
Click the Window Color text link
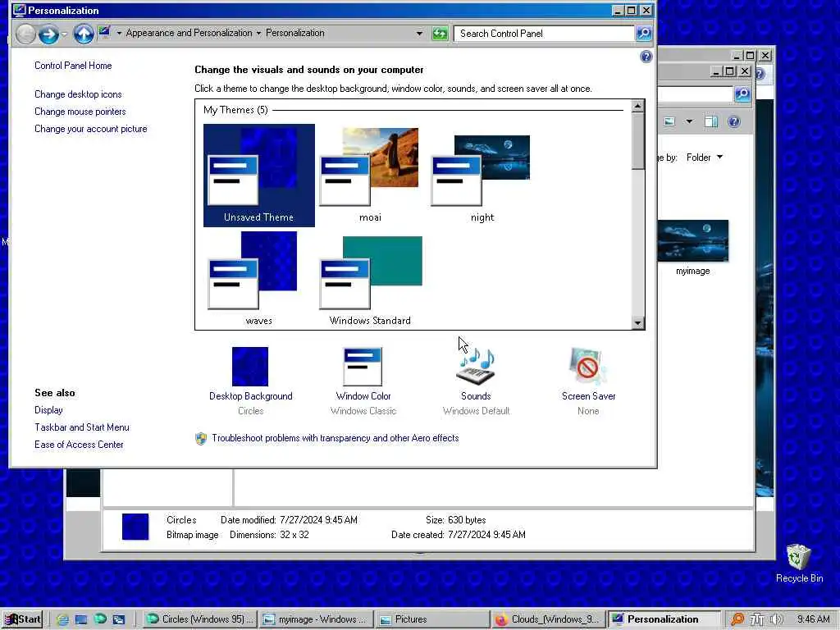(x=363, y=396)
